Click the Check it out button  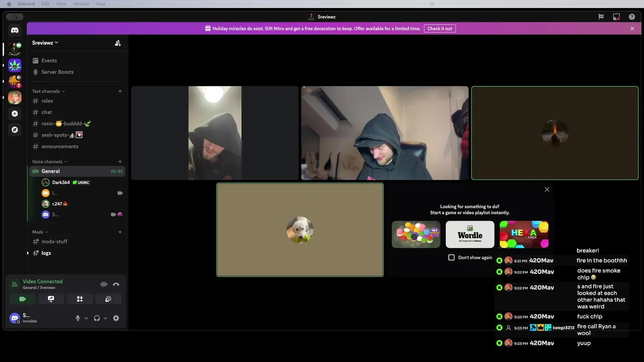coord(440,29)
